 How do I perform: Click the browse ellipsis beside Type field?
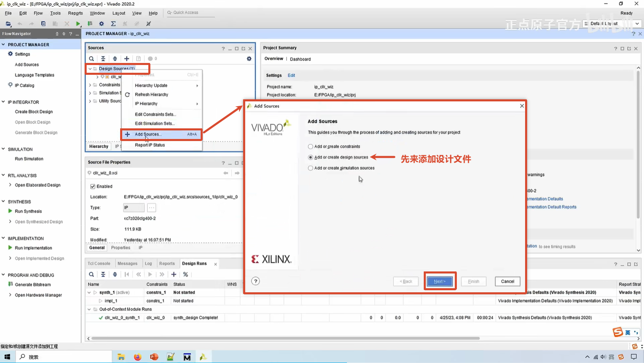pyautogui.click(x=152, y=208)
